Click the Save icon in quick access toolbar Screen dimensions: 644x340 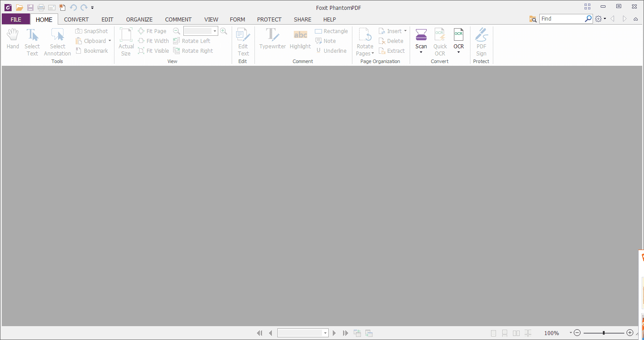pos(30,8)
